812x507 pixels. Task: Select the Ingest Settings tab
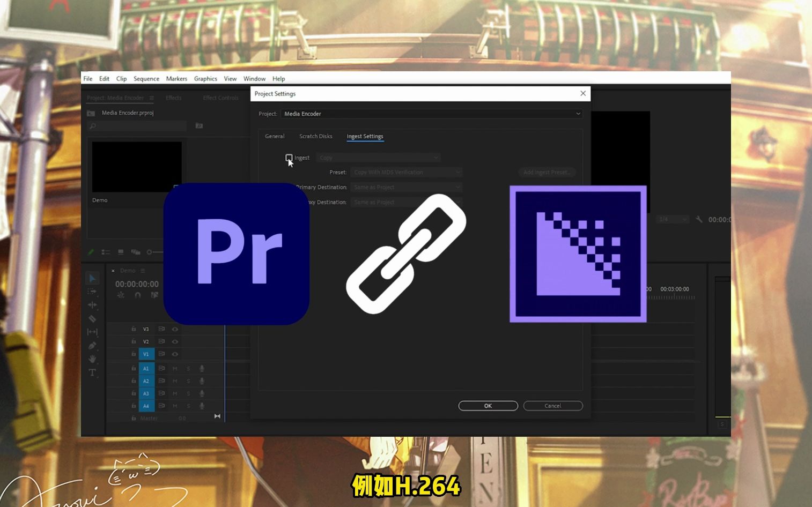[x=365, y=136]
